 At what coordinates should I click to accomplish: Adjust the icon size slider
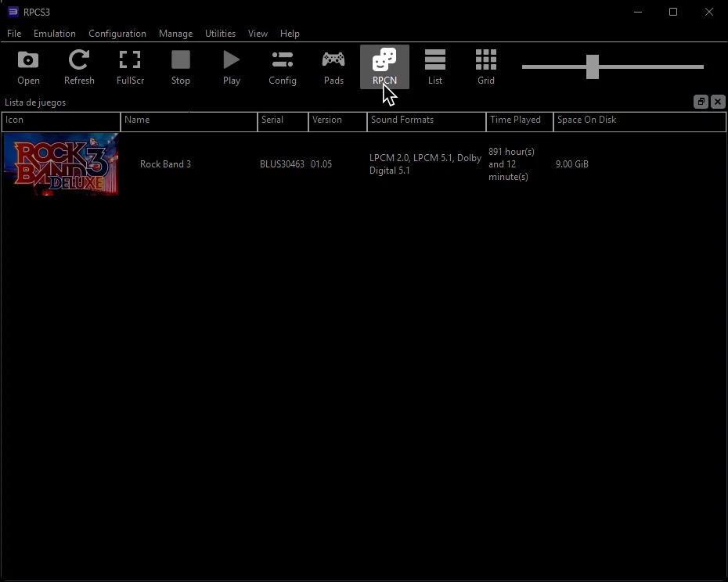[592, 67]
